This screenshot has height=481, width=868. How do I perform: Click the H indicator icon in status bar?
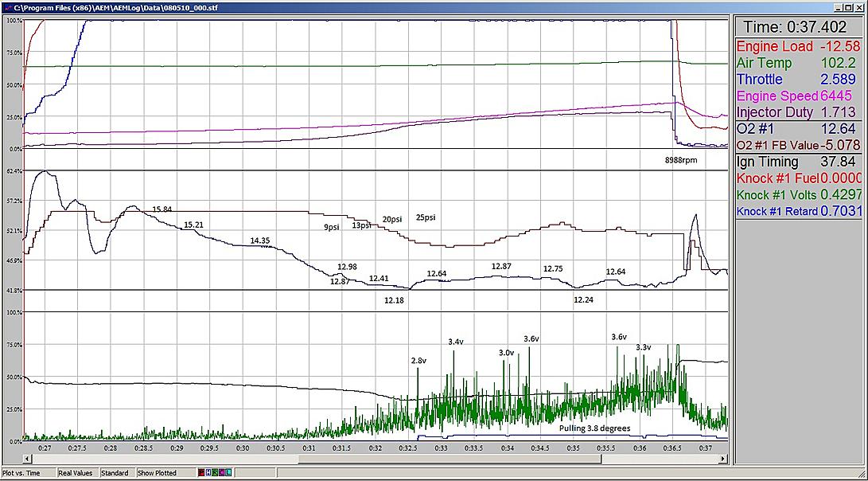tap(208, 473)
